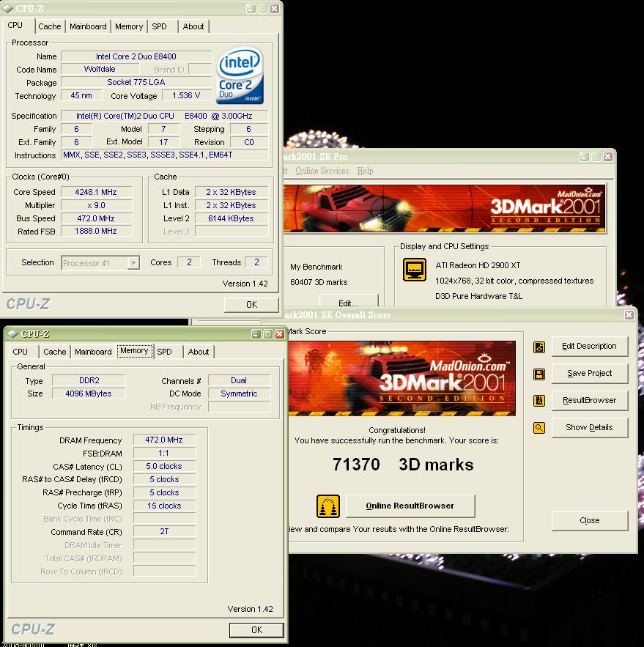Image resolution: width=644 pixels, height=647 pixels.
Task: Select SPD tab in top CPU-Z window
Action: (159, 26)
